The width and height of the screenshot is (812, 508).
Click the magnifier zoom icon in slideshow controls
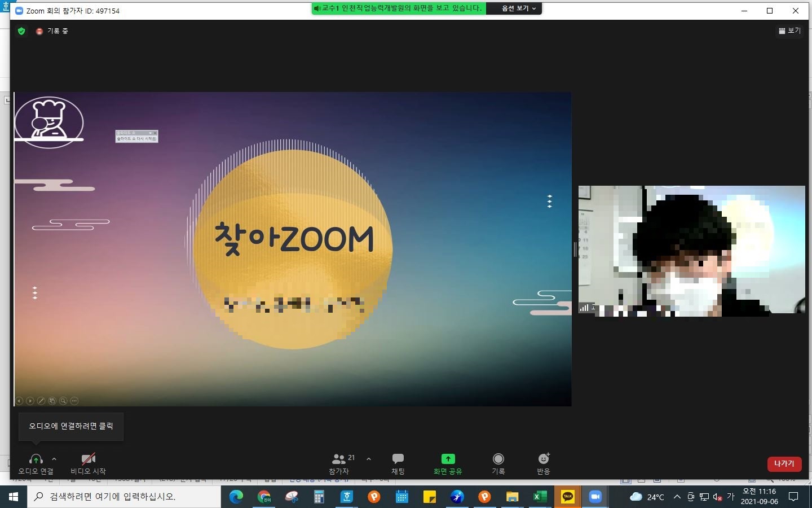pyautogui.click(x=63, y=401)
